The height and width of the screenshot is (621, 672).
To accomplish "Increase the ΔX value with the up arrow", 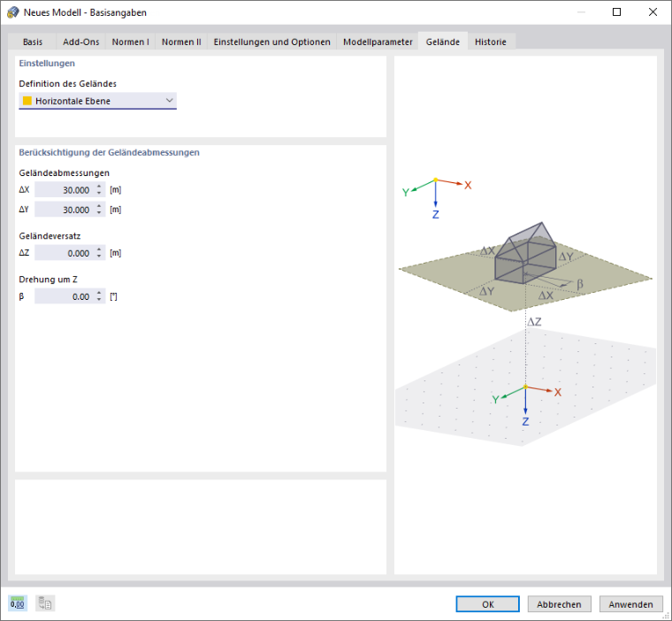I will click(99, 186).
